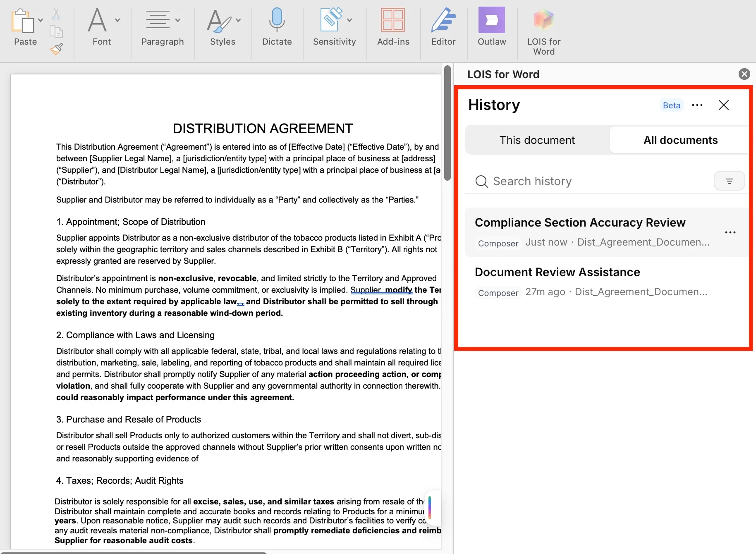Switch to the This document tab
This screenshot has height=554, width=756.
click(537, 140)
